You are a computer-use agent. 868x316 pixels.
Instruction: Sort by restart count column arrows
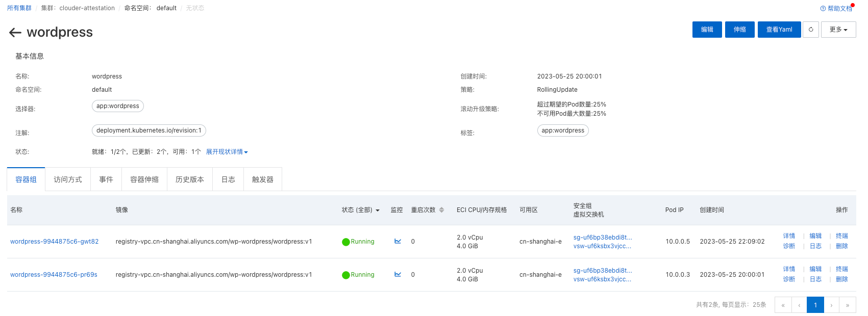(441, 210)
